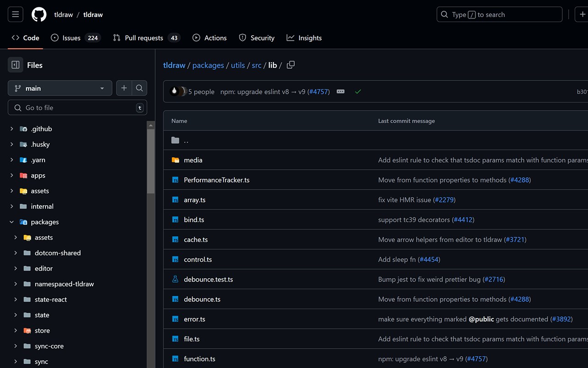Select state-react folder in tree
Viewport: 588px width, 368px height.
51,299
